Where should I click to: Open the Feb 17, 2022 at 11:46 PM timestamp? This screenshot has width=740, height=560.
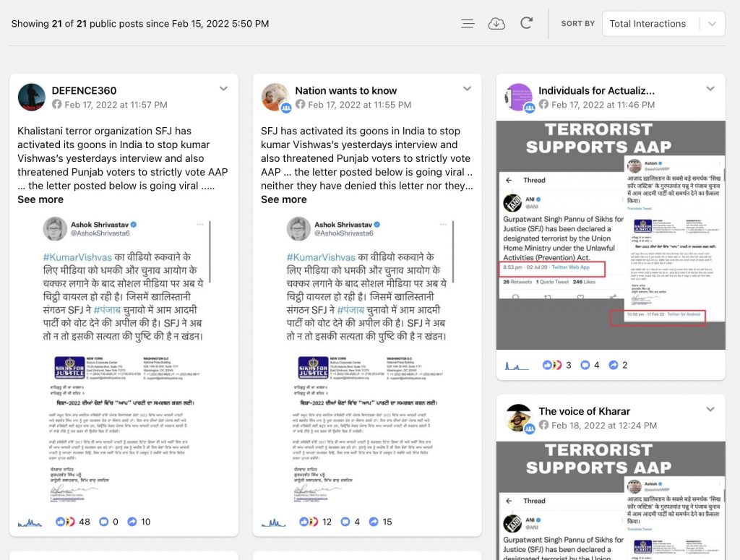click(603, 105)
